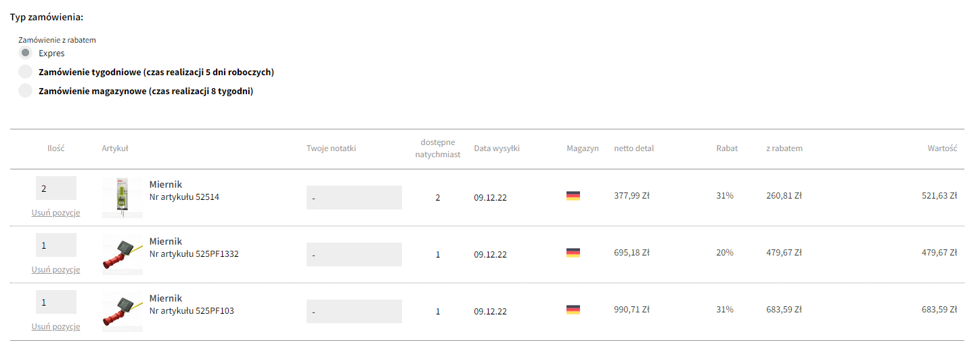The width and height of the screenshot is (980, 349).
Task: Open product thumbnail of Miernik 525PF1332
Action: tap(122, 254)
